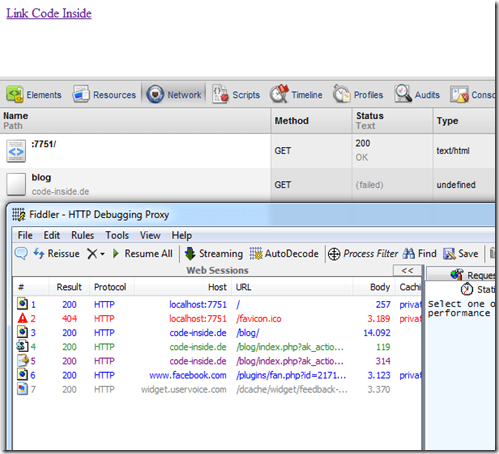Select the Network panel tab
The width and height of the screenshot is (499, 454).
pyautogui.click(x=174, y=95)
